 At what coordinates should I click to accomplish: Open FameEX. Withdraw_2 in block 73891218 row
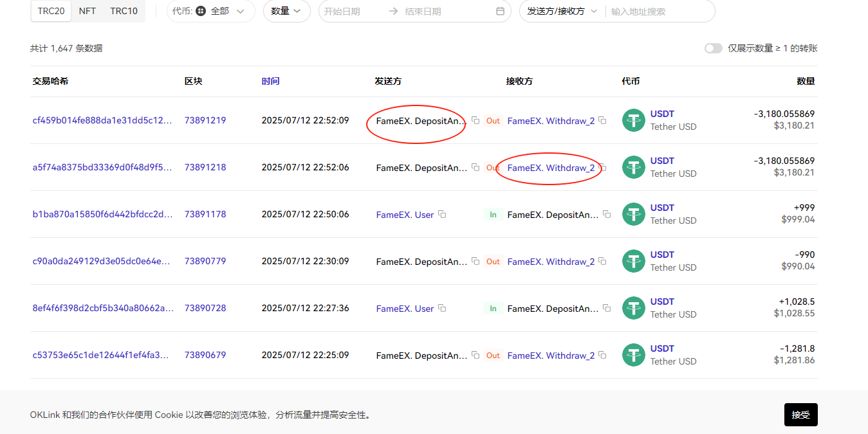tap(551, 168)
